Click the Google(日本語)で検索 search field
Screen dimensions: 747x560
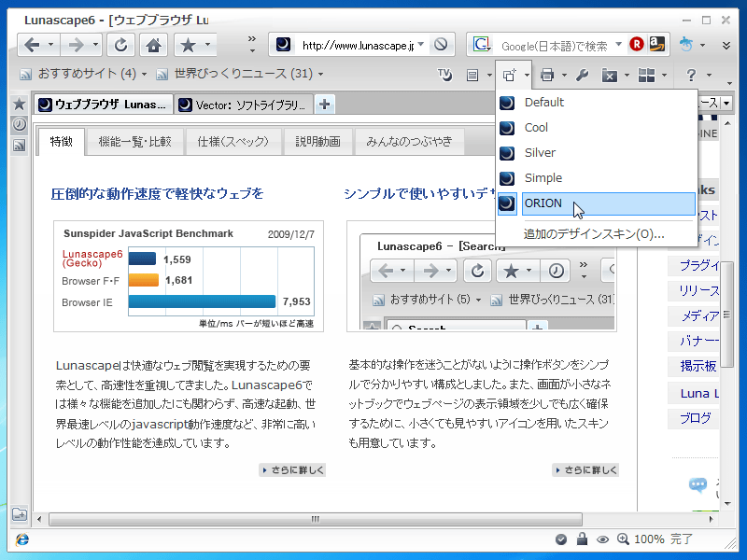pos(555,46)
